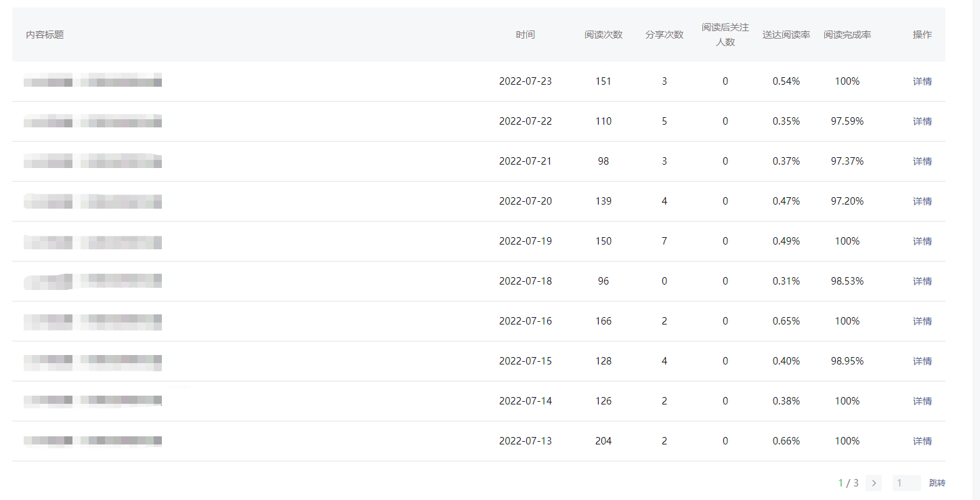Select the date 2022-07-22

point(526,121)
